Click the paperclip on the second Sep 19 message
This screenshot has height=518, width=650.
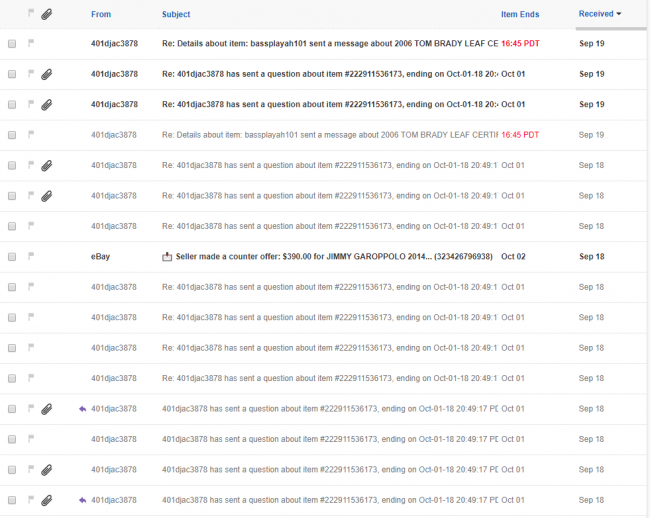pyautogui.click(x=47, y=74)
